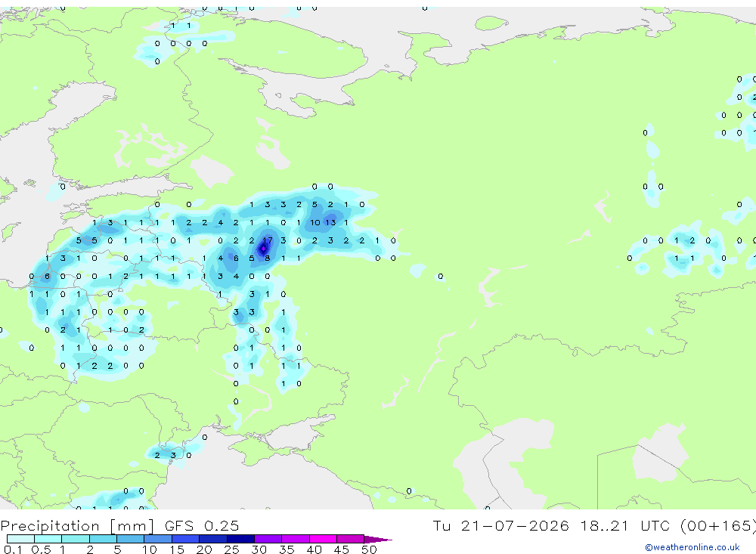Click the "Precipitation [mm]" title text

coord(77,525)
